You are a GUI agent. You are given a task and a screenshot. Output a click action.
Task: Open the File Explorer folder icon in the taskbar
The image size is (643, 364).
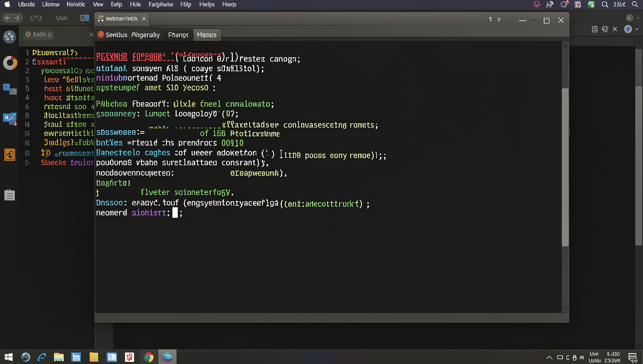59,357
